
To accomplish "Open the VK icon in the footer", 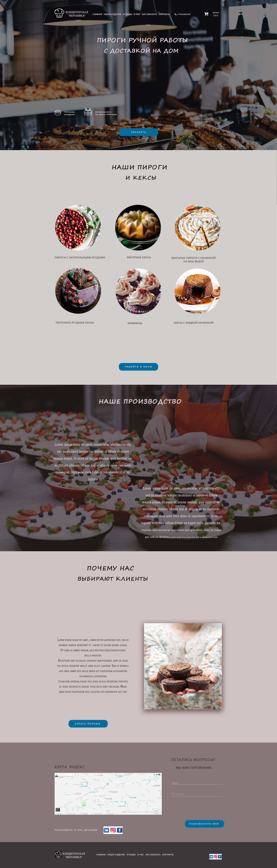I will tap(211, 856).
